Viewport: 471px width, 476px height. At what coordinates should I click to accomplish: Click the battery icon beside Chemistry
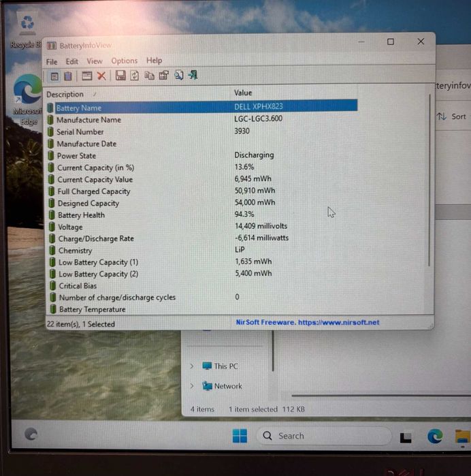(x=52, y=251)
